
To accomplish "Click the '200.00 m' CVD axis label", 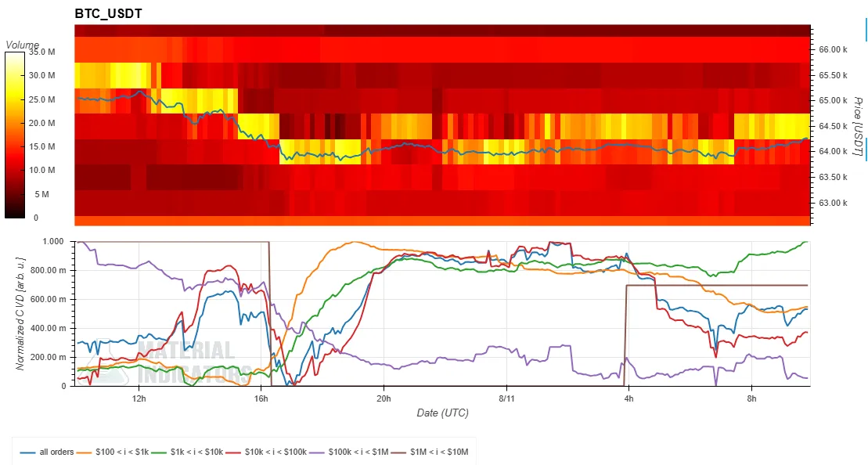I will (49, 357).
